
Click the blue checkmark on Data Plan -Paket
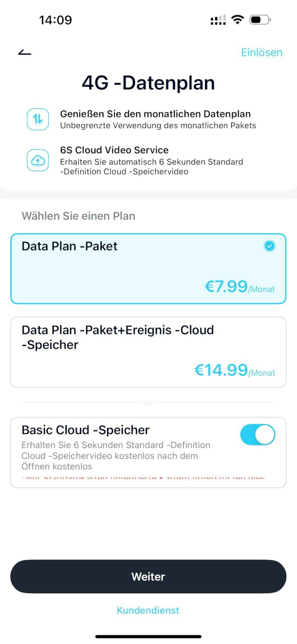tap(269, 246)
